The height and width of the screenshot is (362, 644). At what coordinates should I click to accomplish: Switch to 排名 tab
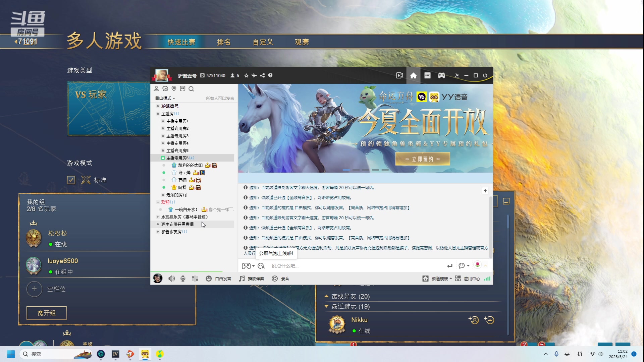tap(224, 42)
